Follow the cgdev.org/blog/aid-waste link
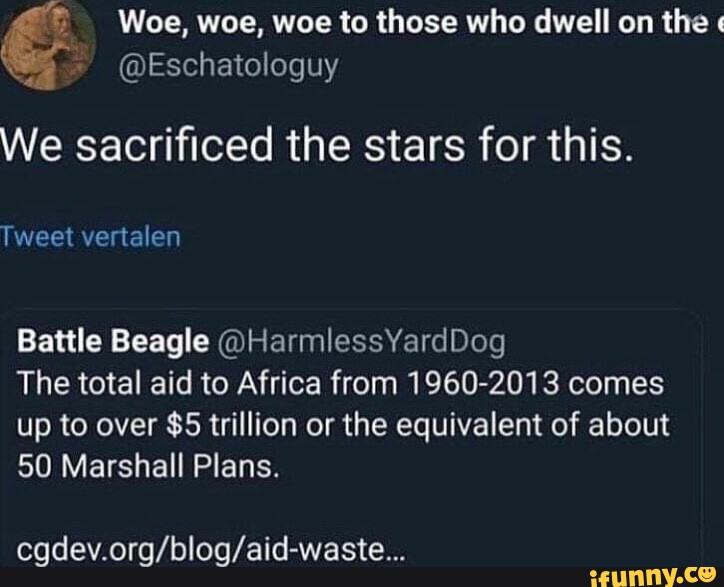724x587 pixels. click(x=211, y=550)
